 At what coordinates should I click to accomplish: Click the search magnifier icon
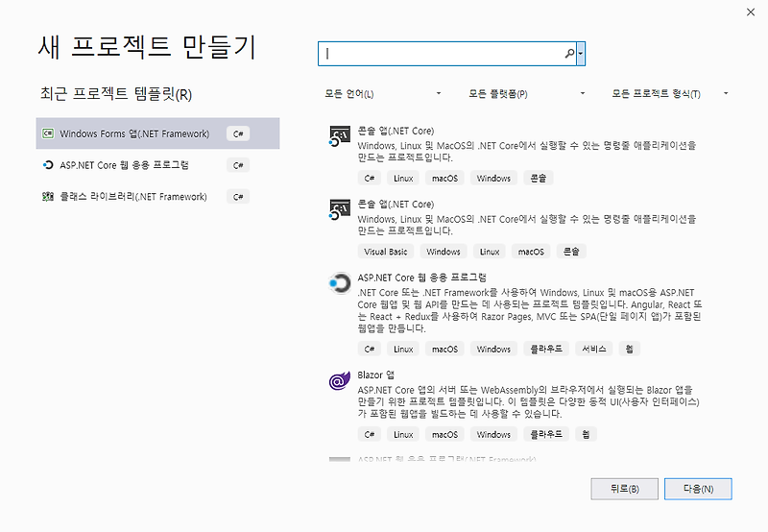(x=569, y=54)
